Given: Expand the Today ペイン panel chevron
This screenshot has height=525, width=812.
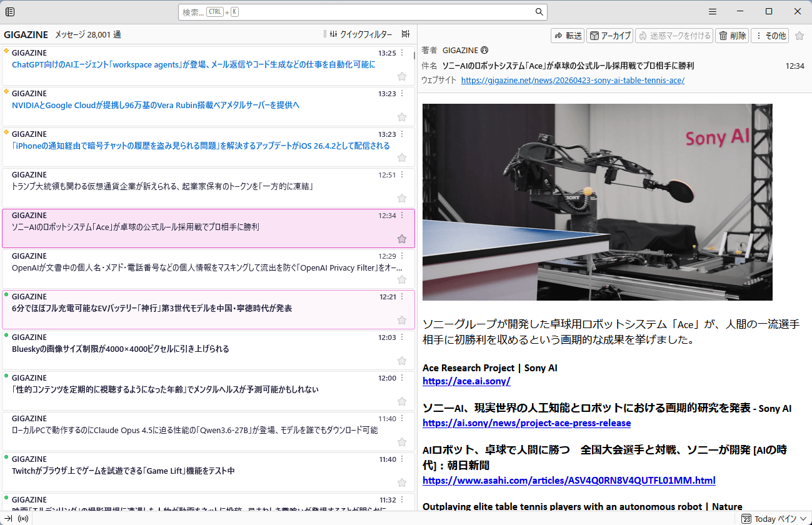Looking at the screenshot, I should (x=803, y=519).
